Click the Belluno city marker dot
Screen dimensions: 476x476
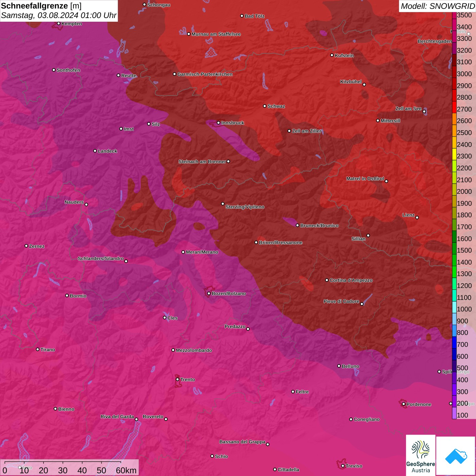339,366
